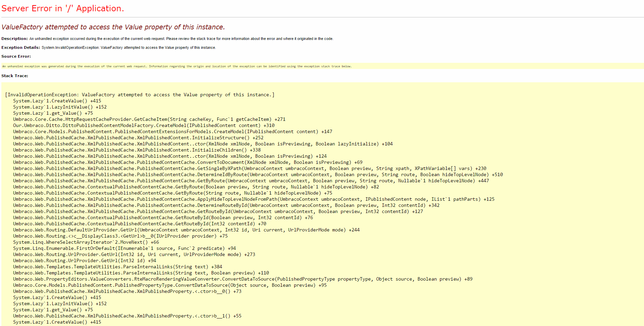Screen dimensions: 644x326
Task: Click the 'An unhandled exception was generated' source note
Action: point(177,66)
